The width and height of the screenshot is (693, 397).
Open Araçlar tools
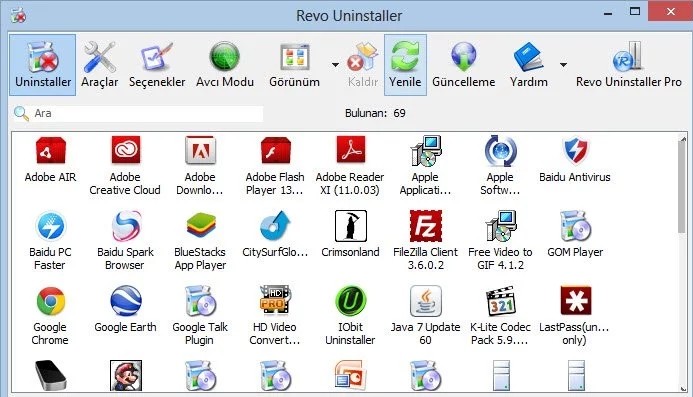100,65
